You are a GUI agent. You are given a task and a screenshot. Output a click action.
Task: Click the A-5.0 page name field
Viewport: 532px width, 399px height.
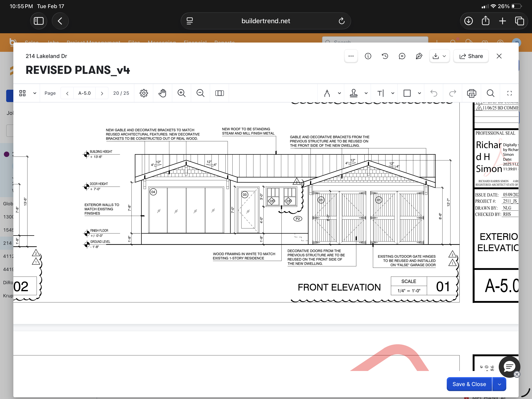(84, 93)
